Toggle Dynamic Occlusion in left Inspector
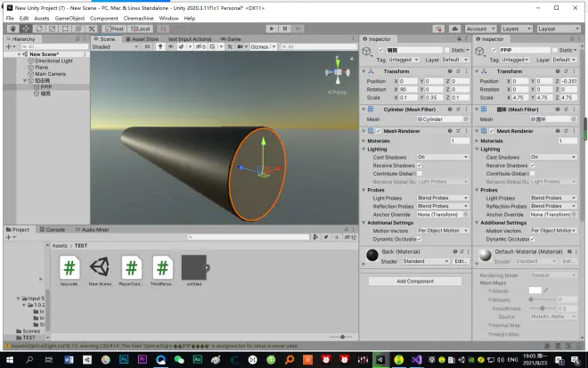This screenshot has width=588, height=368. pyautogui.click(x=420, y=239)
